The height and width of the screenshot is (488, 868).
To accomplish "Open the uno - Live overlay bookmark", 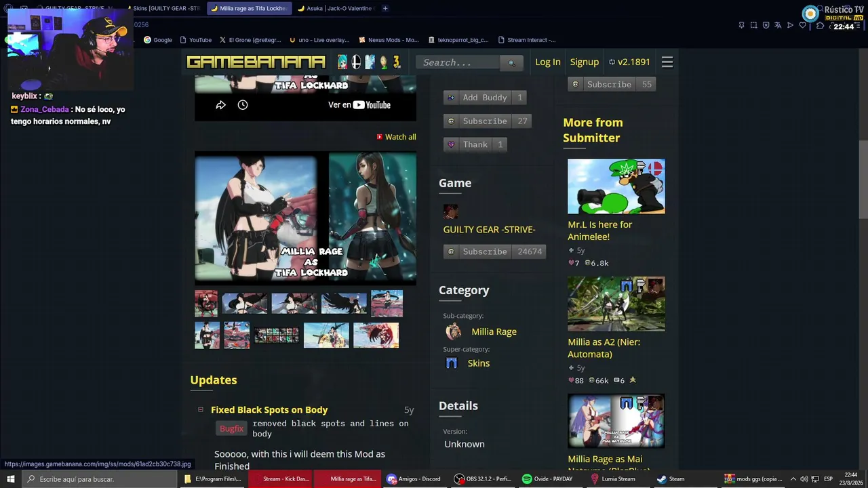I will point(319,40).
